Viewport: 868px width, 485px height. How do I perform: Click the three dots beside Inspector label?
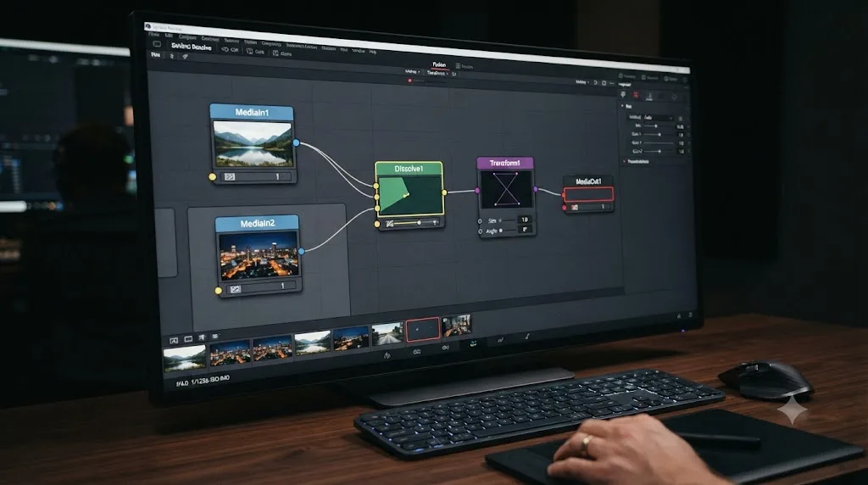tap(612, 83)
